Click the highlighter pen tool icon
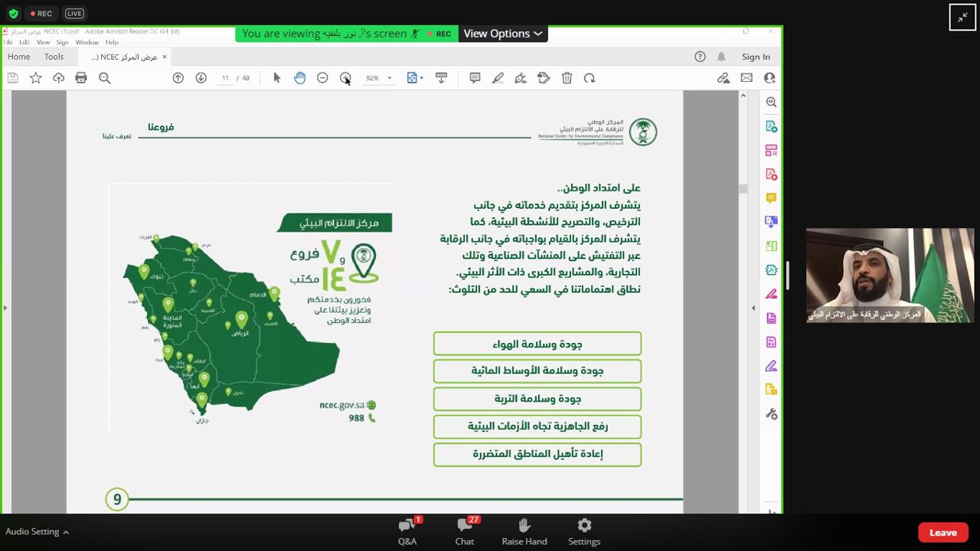Viewport: 980px width, 551px height. [498, 78]
